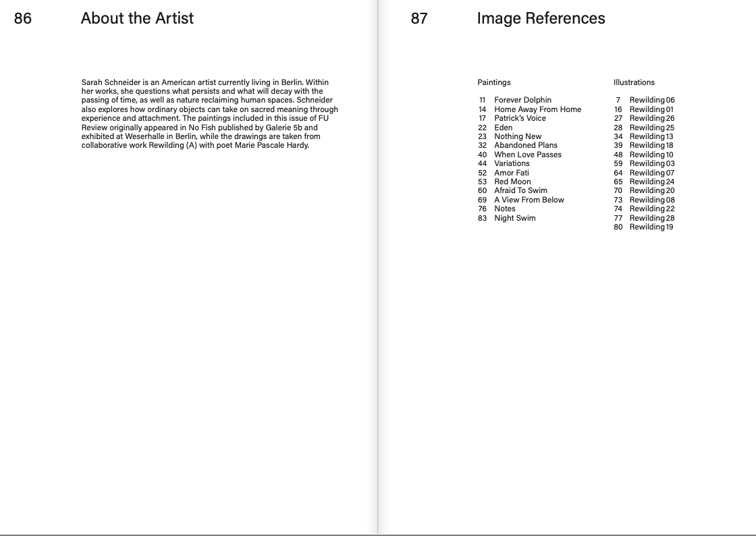Click the 'Rewilding 20' illustration entry
Screen dimensions: 756x536
[652, 190]
